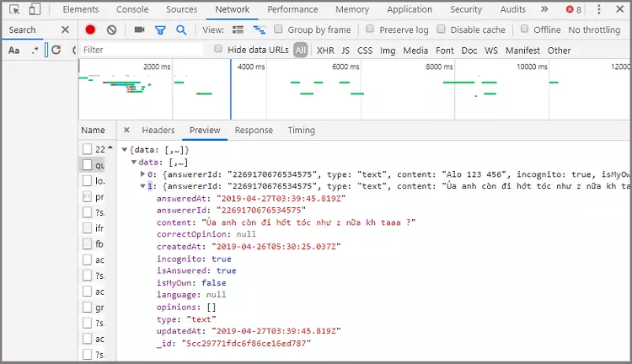The height and width of the screenshot is (364, 632).
Task: Expand array item 0 object
Action: [142, 174]
